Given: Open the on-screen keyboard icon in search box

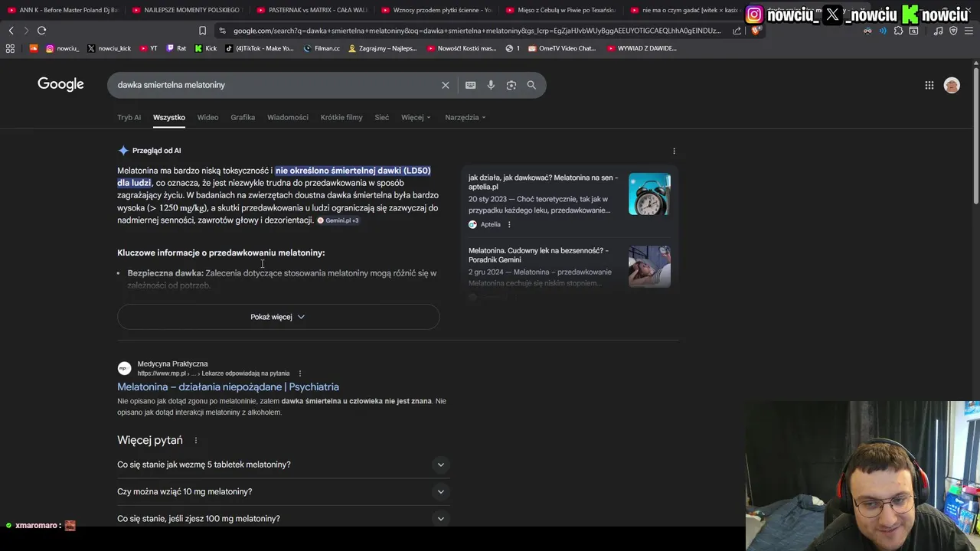Looking at the screenshot, I should [x=470, y=85].
